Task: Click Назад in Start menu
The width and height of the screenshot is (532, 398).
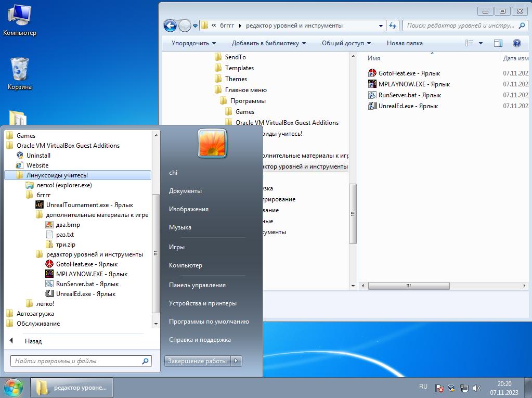Action: point(33,341)
